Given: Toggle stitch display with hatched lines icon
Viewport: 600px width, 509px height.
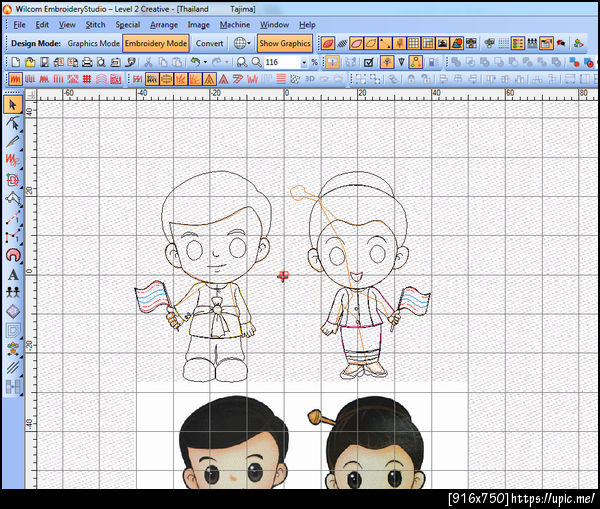Looking at the screenshot, I should tap(342, 43).
